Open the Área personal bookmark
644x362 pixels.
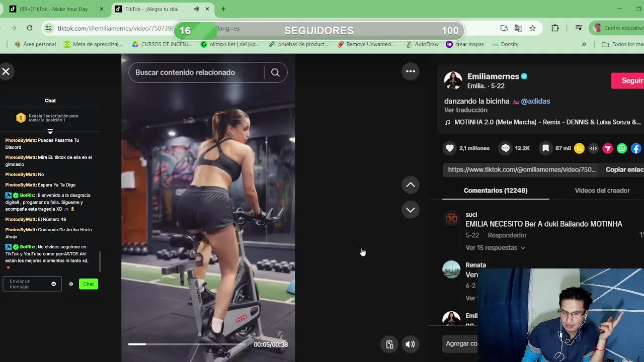35,44
